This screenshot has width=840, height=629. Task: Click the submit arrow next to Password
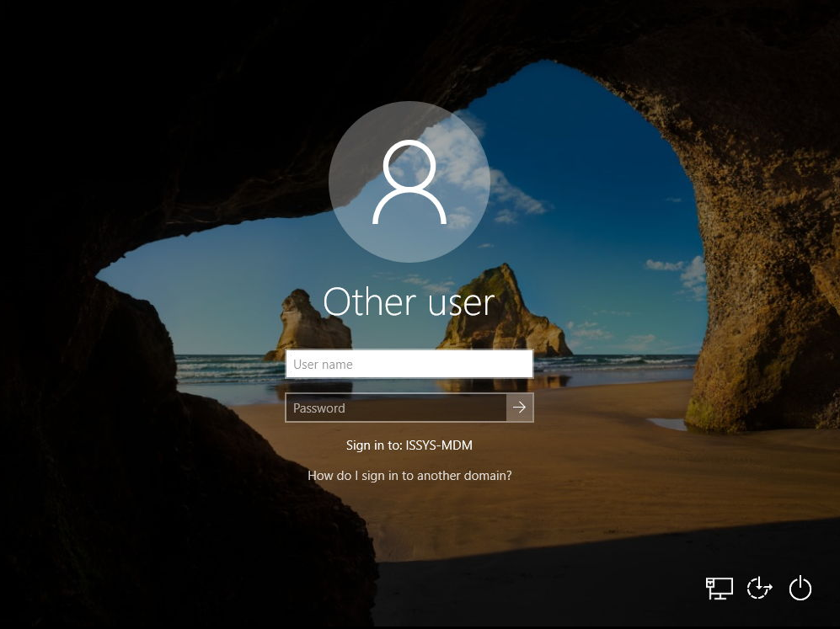[x=520, y=408]
